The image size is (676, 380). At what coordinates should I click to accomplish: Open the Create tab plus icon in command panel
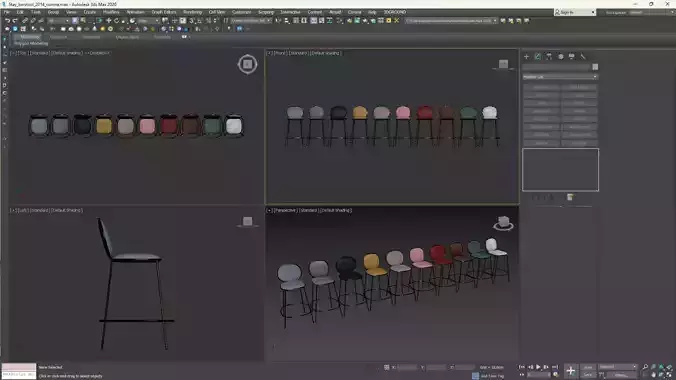[526, 57]
